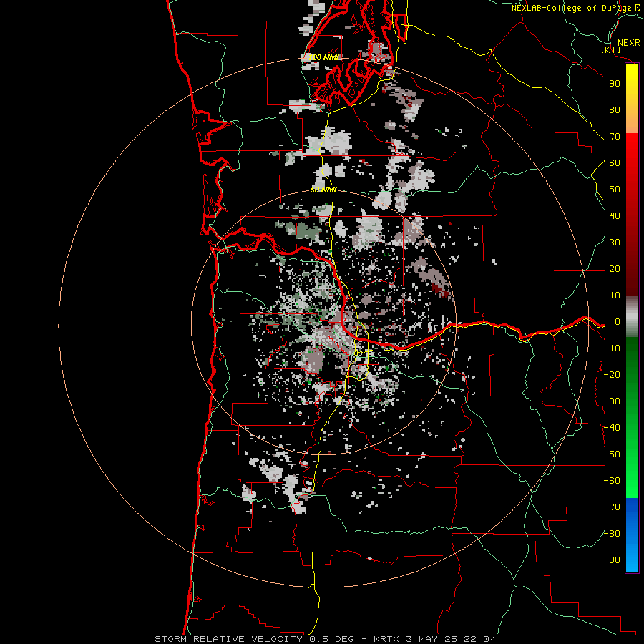Screen dimensions: 644x644
Task: Click the -60 label on color scale
Action: click(x=612, y=481)
